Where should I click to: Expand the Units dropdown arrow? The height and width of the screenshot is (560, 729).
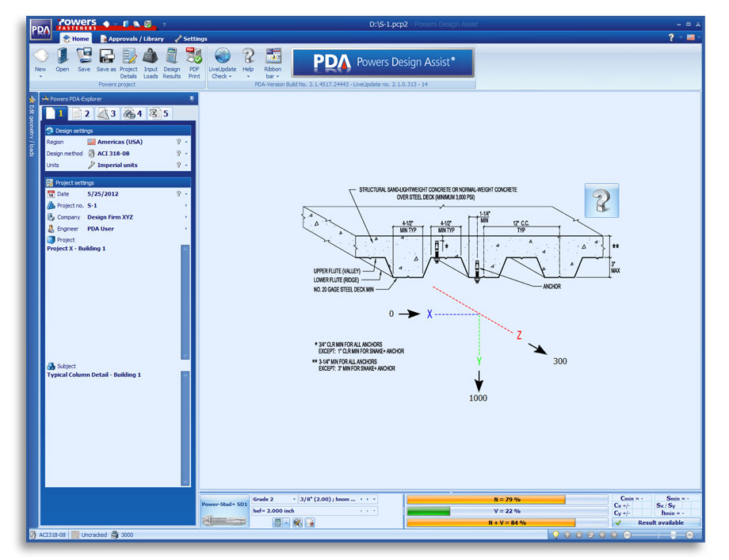point(186,165)
